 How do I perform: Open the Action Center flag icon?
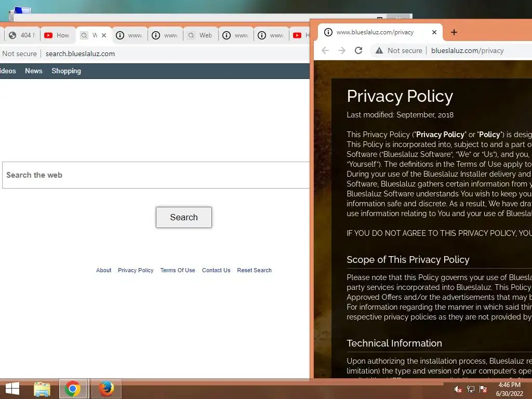pyautogui.click(x=483, y=389)
